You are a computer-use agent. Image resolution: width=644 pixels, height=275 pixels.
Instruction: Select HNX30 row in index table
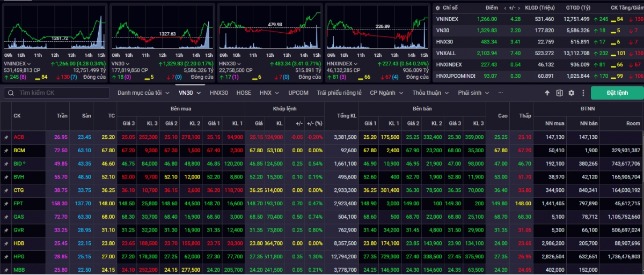[x=538, y=41]
